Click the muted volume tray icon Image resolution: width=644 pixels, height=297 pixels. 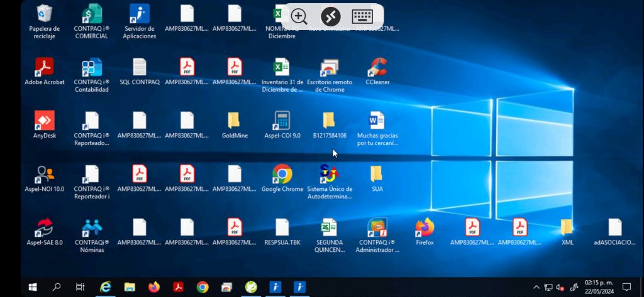click(560, 287)
